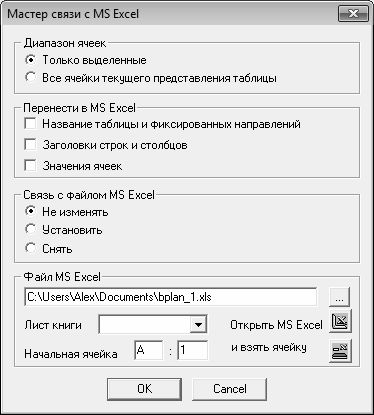
Task: Select the Не изменять option
Action: pyautogui.click(x=30, y=211)
